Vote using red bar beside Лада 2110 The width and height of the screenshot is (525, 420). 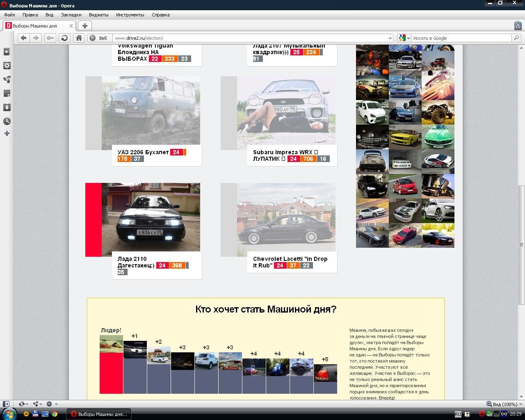point(94,220)
